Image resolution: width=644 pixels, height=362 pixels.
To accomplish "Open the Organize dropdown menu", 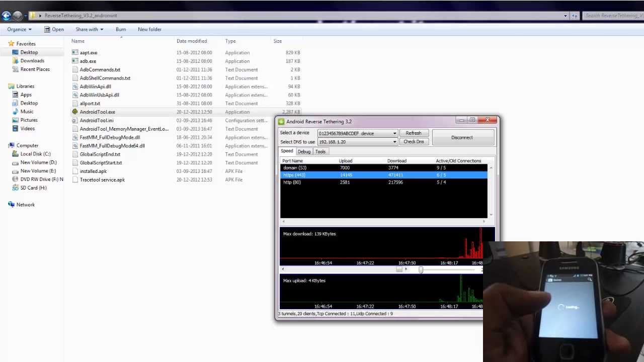I will (x=19, y=30).
